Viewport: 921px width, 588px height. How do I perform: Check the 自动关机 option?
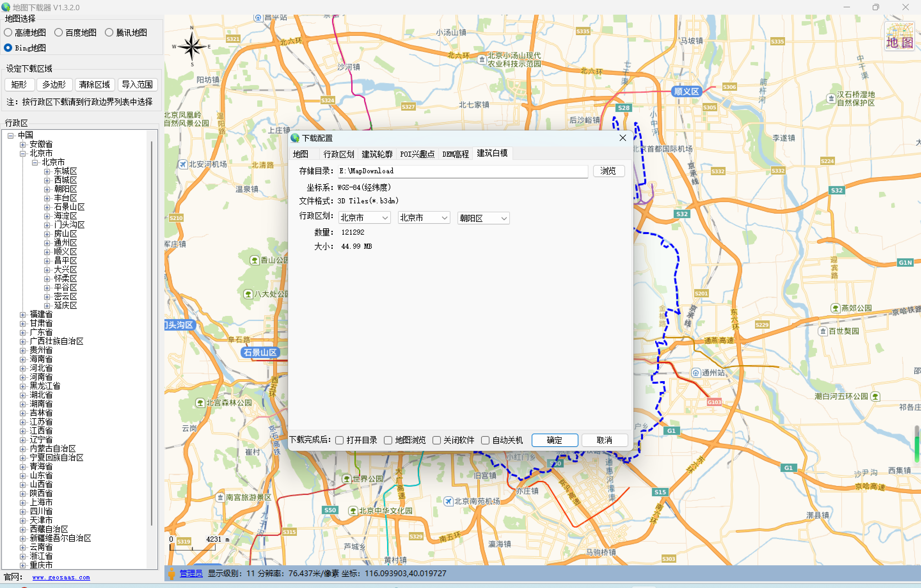(x=485, y=440)
